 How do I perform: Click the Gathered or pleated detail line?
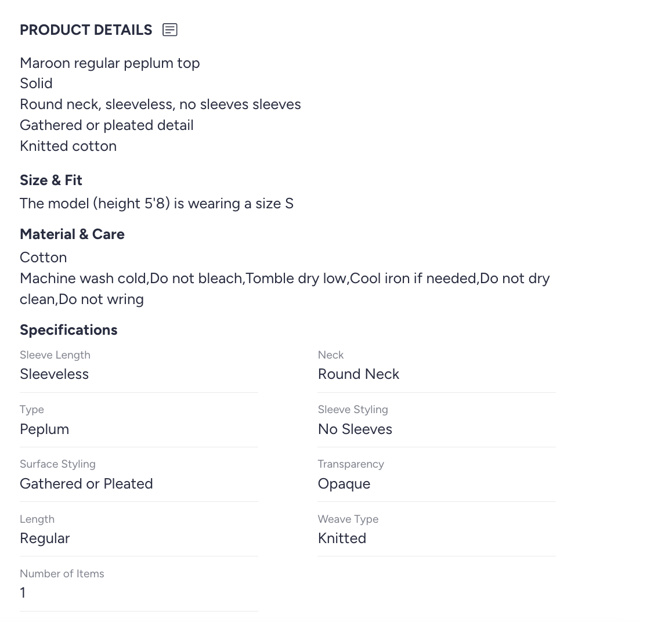click(106, 125)
